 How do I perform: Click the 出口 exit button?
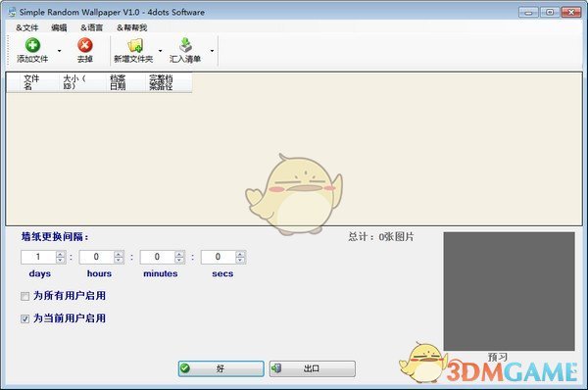point(312,368)
